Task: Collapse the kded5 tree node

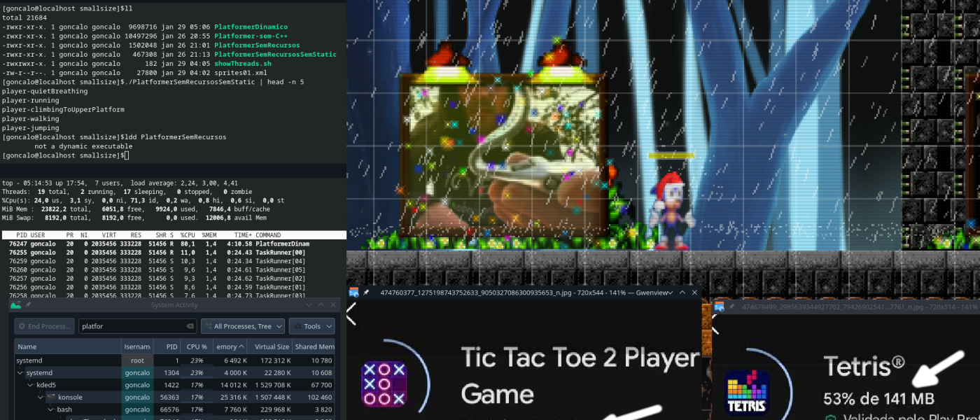Action: click(x=30, y=385)
